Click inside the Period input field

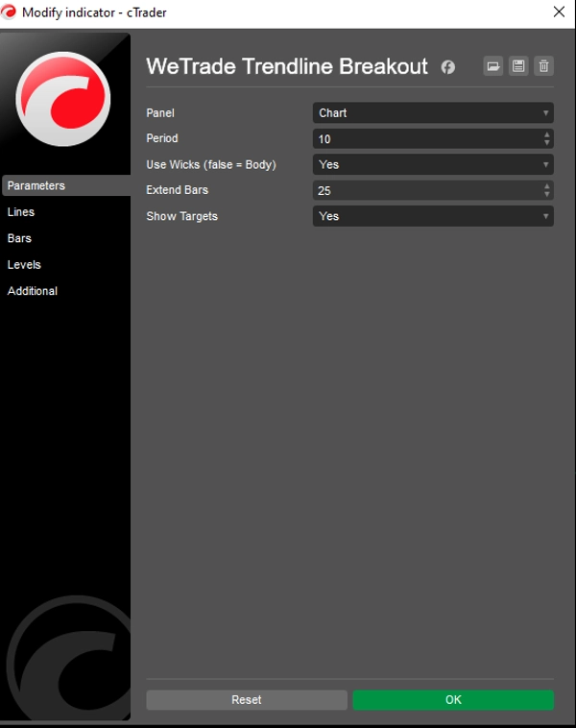[x=422, y=139]
